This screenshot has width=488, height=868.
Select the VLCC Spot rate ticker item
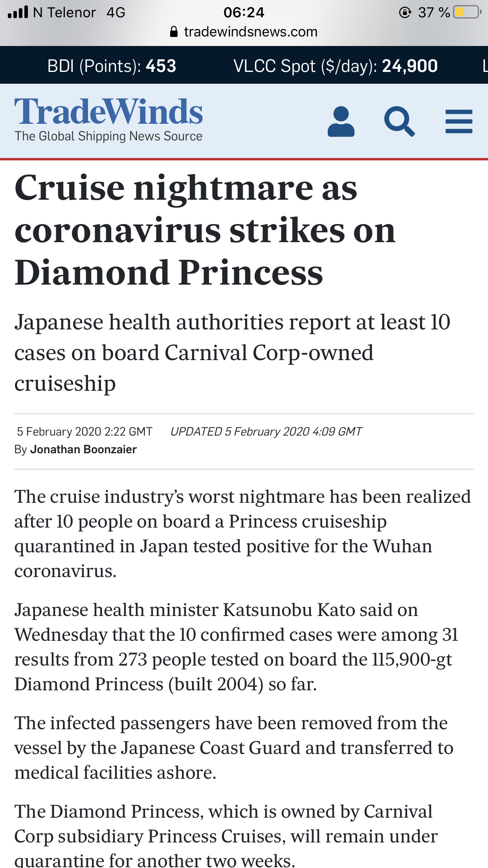click(336, 66)
